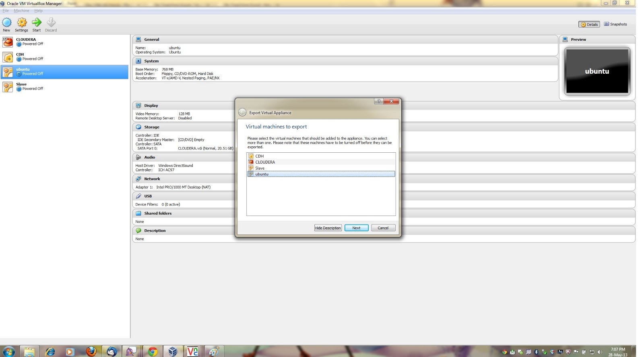
Task: Click the CLOUDERA.vdi storage entry text
Action: point(206,148)
